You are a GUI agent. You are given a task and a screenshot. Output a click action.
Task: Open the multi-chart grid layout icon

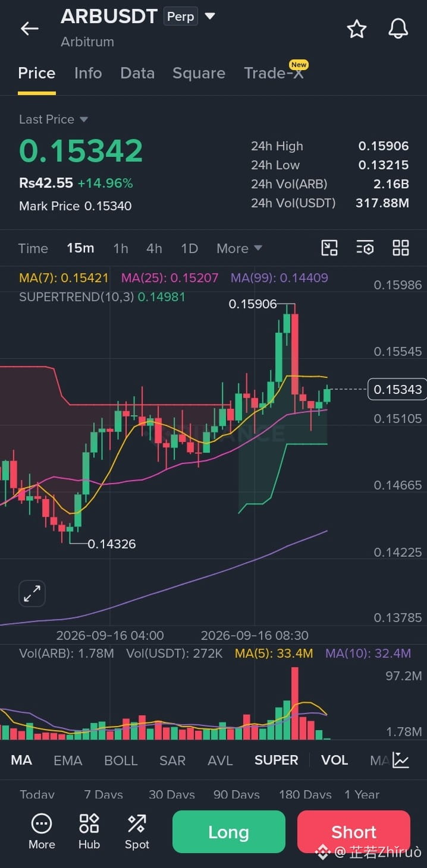pos(401,248)
